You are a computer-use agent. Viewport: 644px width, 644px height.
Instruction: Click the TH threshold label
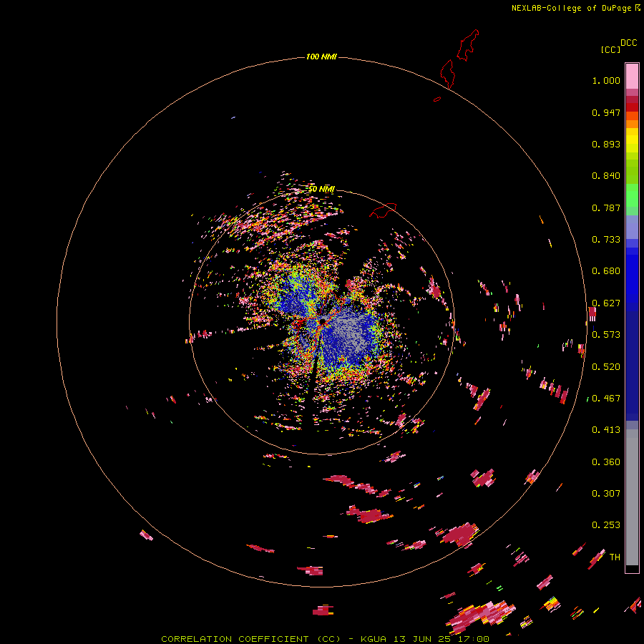[x=615, y=557]
